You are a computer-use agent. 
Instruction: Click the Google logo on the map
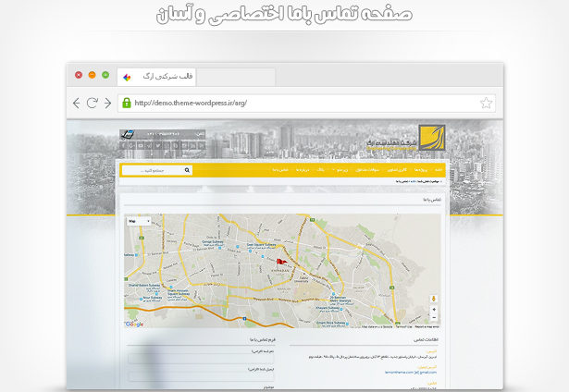point(134,324)
